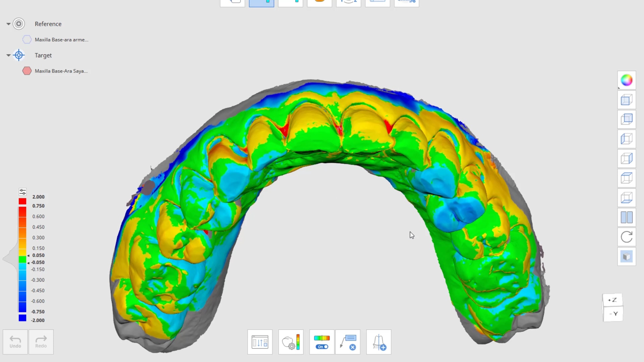Viewport: 644px width, 362px height.
Task: Click the delete annotation label icon
Action: (x=348, y=342)
